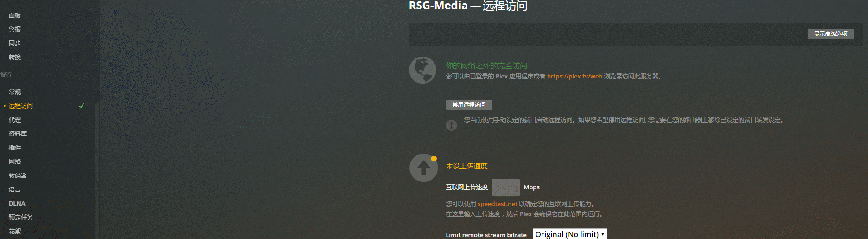Viewport: 868px width, 239px height.
Task: Open the Limit remote stream bitrate dropdown
Action: coord(570,234)
